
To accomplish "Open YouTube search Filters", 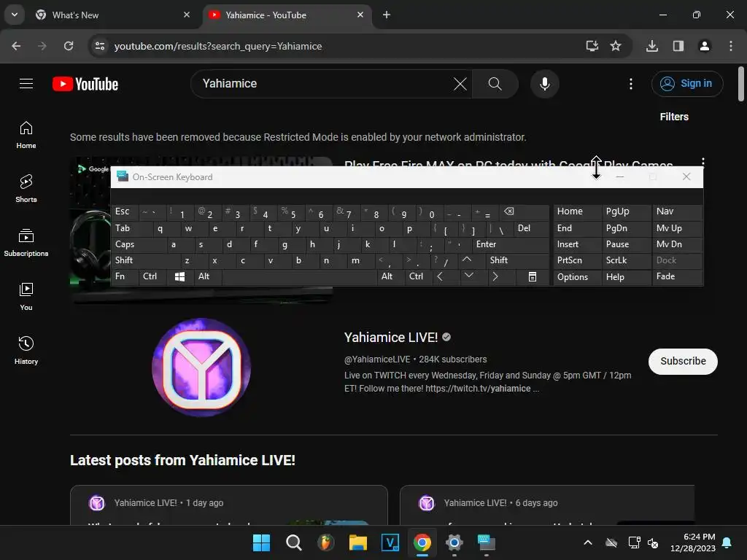I will pyautogui.click(x=673, y=117).
